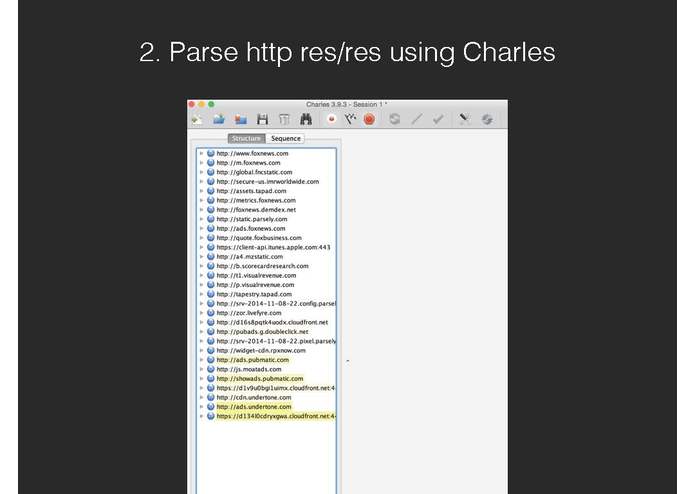
Task: Open the Tools toolbar icon
Action: pos(464,119)
